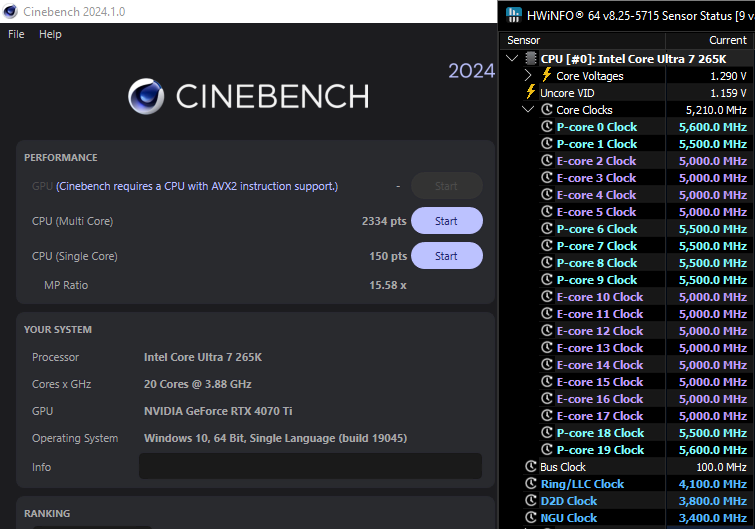Click the E-core 12 Clock icon
The image size is (755, 529).
pyautogui.click(x=547, y=330)
